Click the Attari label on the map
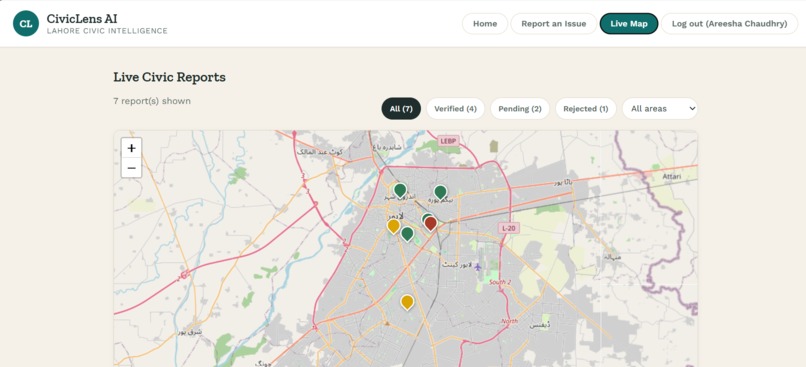Image resolution: width=806 pixels, height=367 pixels. (x=671, y=176)
